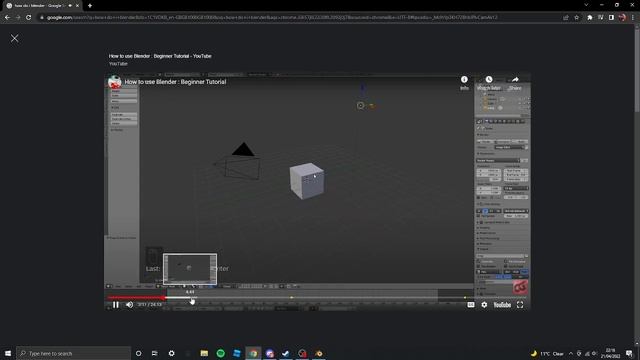Open Chrome side panel icon

click(611, 18)
